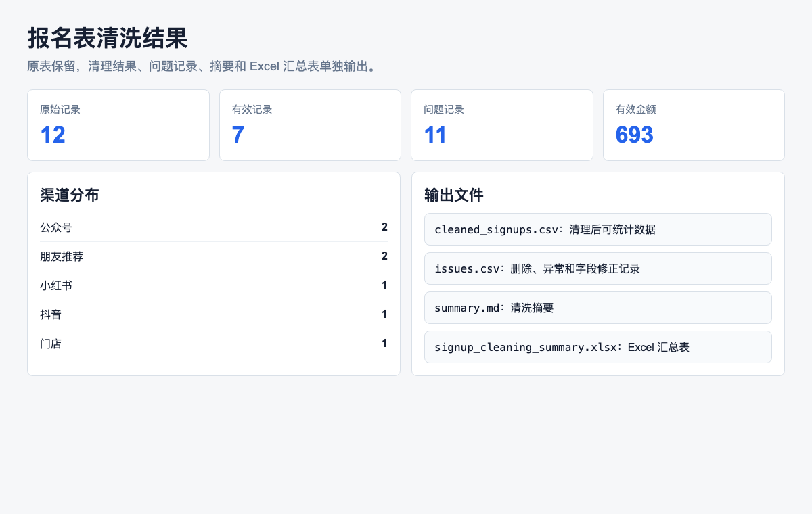Viewport: 812px width, 514px height.
Task: Click the subtitle starting with 原表保留
Action: (202, 66)
